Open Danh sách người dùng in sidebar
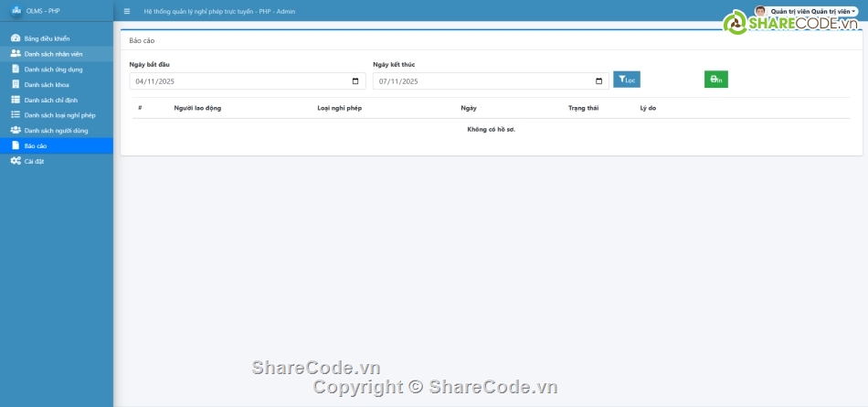Viewport: 868px width, 407px height. 56,131
